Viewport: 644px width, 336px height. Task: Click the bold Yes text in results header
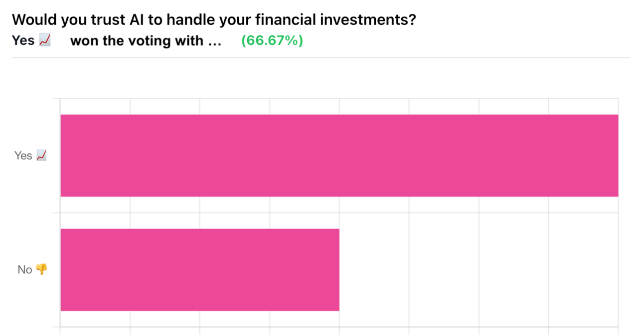(x=23, y=41)
